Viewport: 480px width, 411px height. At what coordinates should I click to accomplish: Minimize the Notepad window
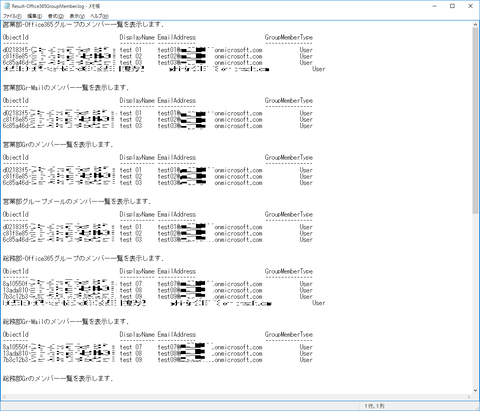434,6
